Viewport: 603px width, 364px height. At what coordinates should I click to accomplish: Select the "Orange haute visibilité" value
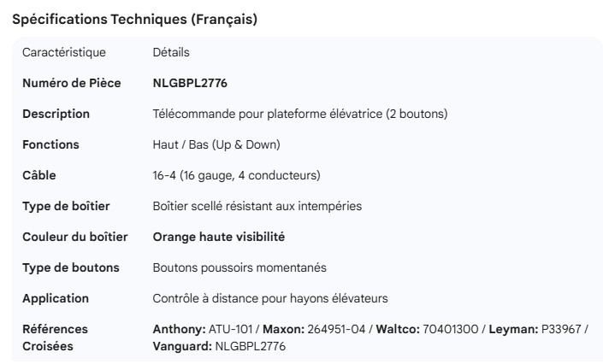click(x=219, y=238)
